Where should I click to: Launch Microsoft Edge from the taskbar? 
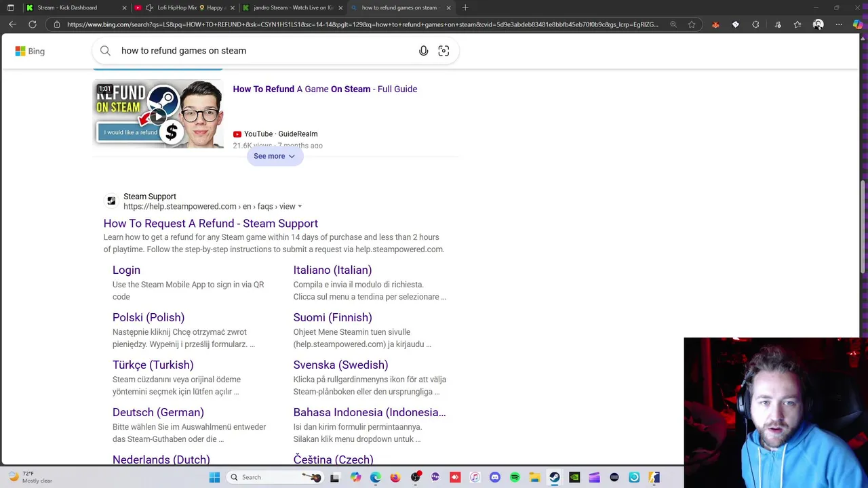(x=375, y=477)
